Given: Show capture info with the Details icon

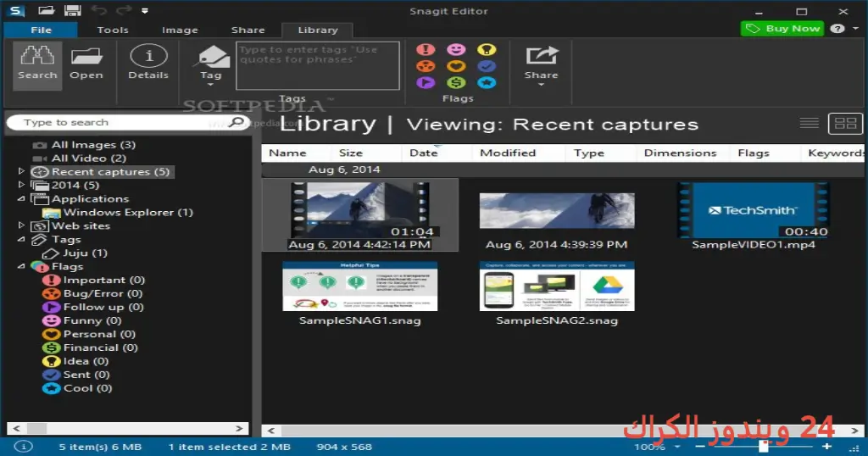Looking at the screenshot, I should tap(148, 56).
